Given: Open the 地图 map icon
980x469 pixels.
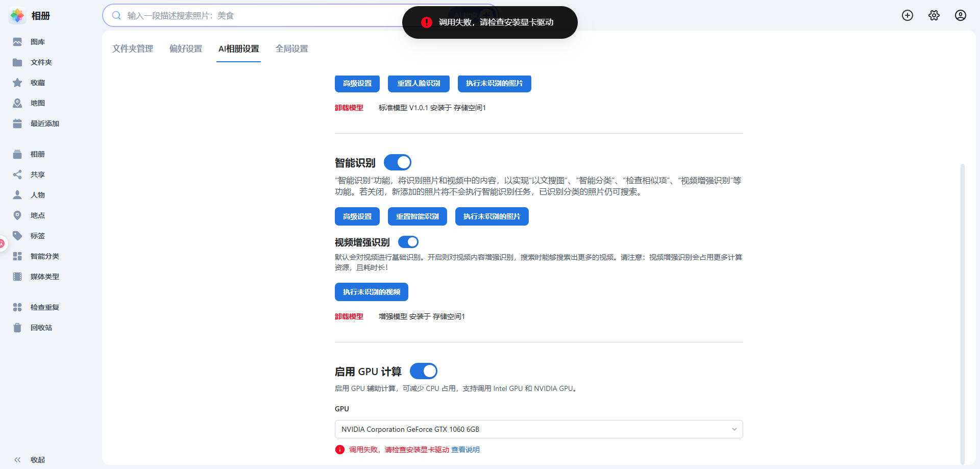Looking at the screenshot, I should click(x=17, y=103).
